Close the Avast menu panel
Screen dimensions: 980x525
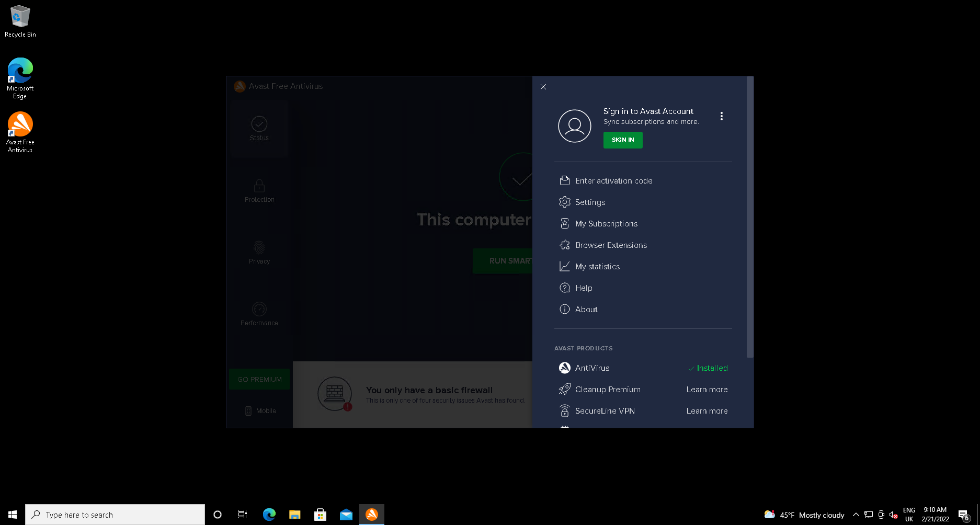[543, 87]
